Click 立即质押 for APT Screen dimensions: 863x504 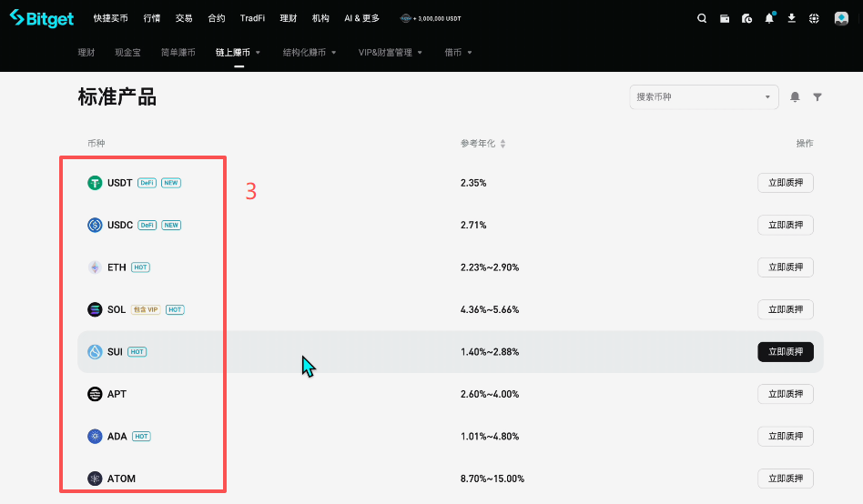[x=786, y=394]
